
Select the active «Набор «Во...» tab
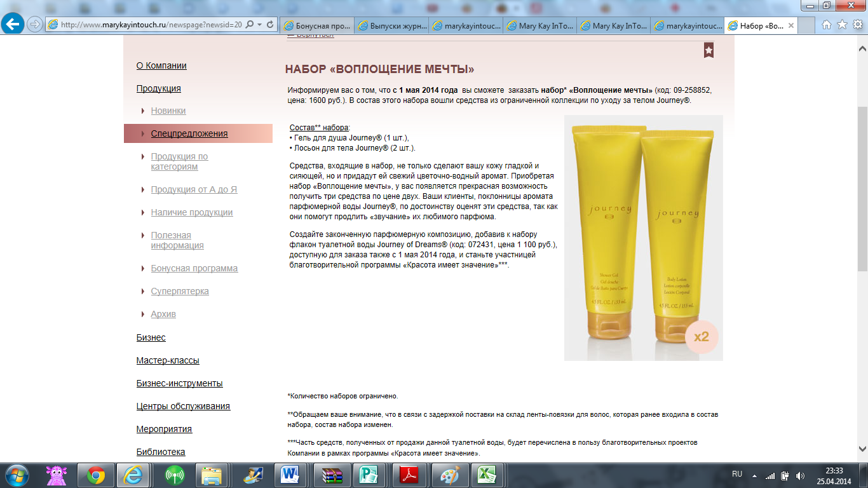click(x=761, y=26)
